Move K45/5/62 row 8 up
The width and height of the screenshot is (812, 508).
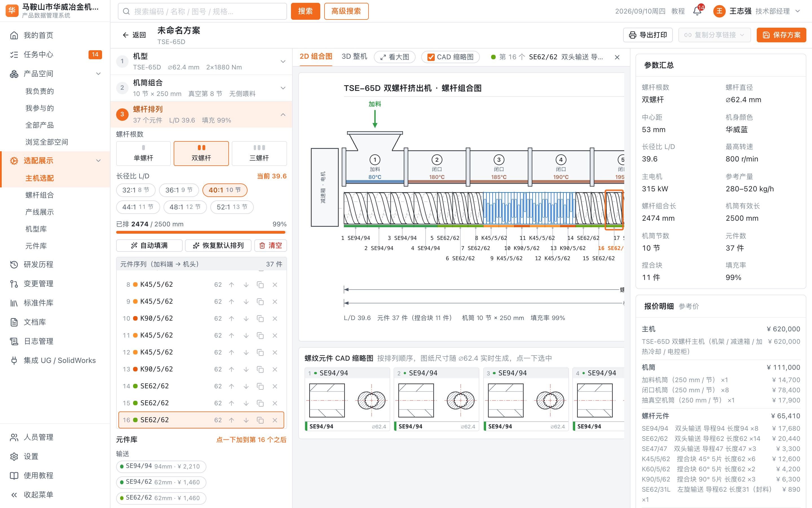pos(231,284)
